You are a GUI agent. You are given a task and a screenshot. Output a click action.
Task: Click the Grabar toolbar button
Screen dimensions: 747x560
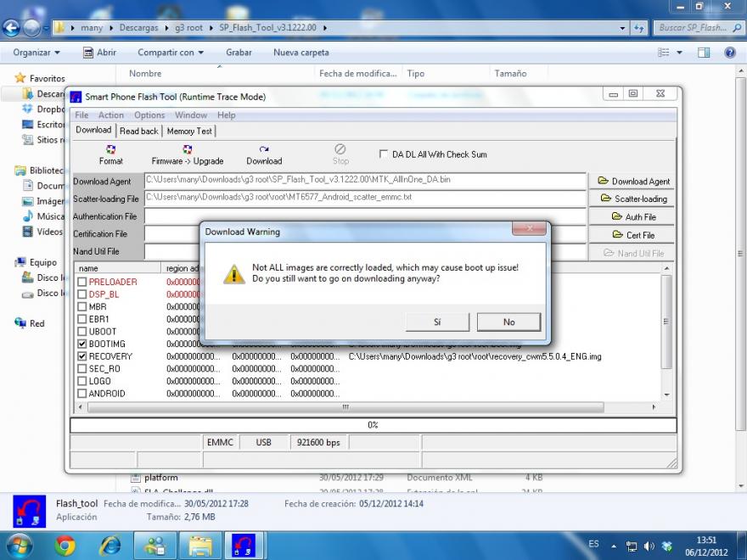click(x=239, y=53)
